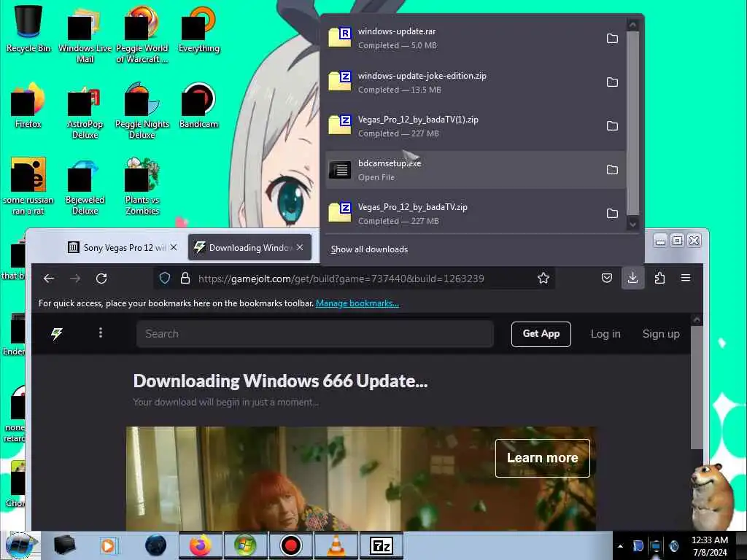Click the Bandicam record taskbar icon
This screenshot has width=747, height=560.
[290, 545]
